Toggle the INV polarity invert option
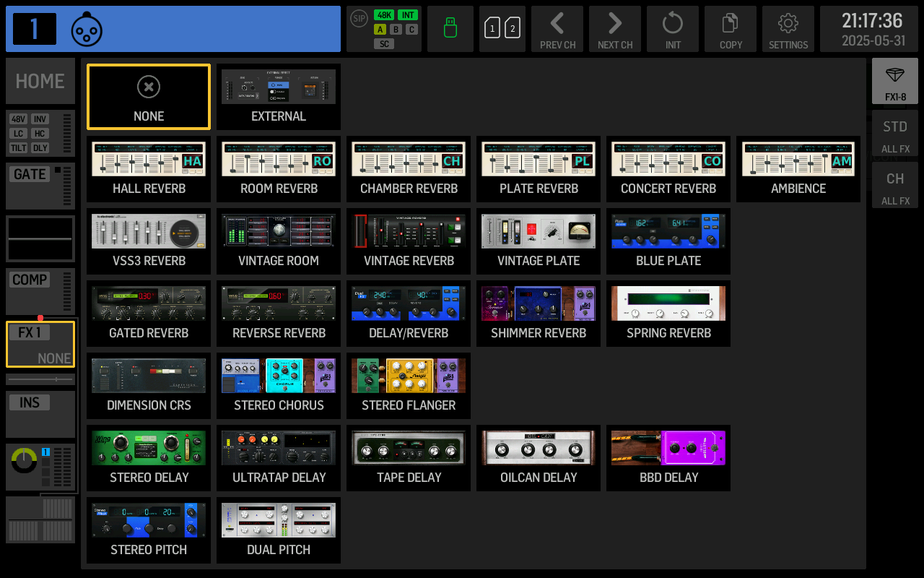The height and width of the screenshot is (578, 924). 40,119
